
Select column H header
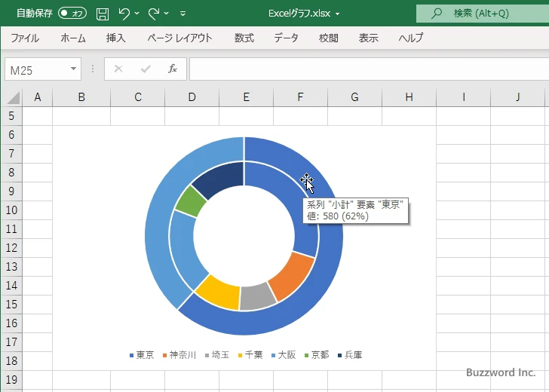(409, 97)
